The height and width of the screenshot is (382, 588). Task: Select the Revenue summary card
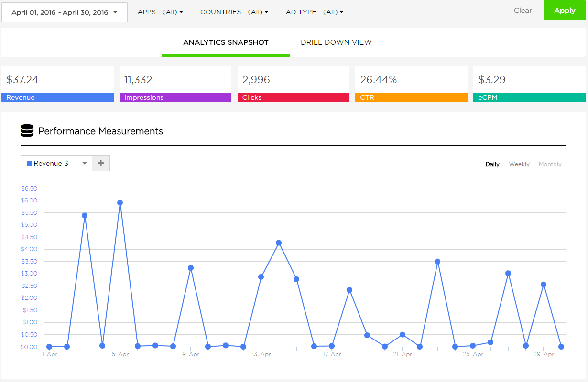point(57,85)
